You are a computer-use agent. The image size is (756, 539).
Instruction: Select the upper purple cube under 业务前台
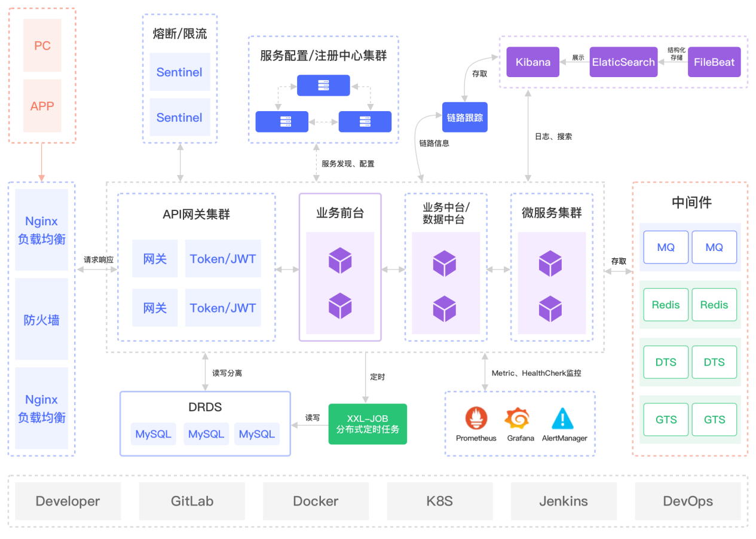340,261
